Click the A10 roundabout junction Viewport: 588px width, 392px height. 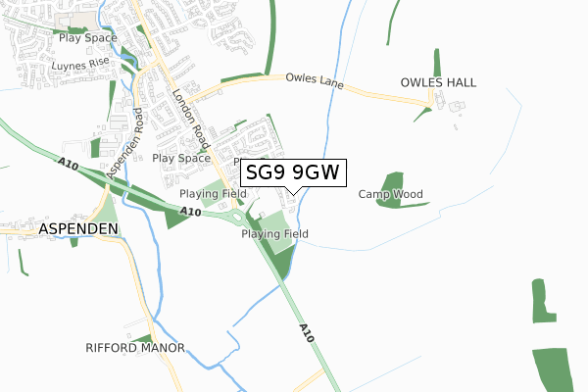(x=237, y=217)
